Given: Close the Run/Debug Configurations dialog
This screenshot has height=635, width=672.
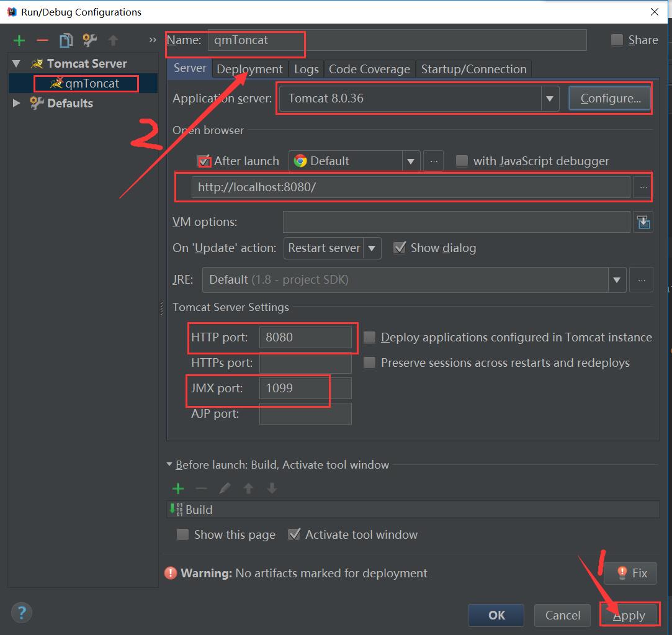Looking at the screenshot, I should [x=655, y=12].
